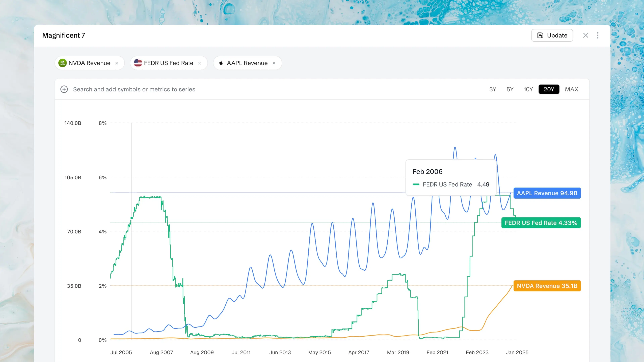
Task: Remove AAPL Revenue series chip
Action: tap(274, 63)
